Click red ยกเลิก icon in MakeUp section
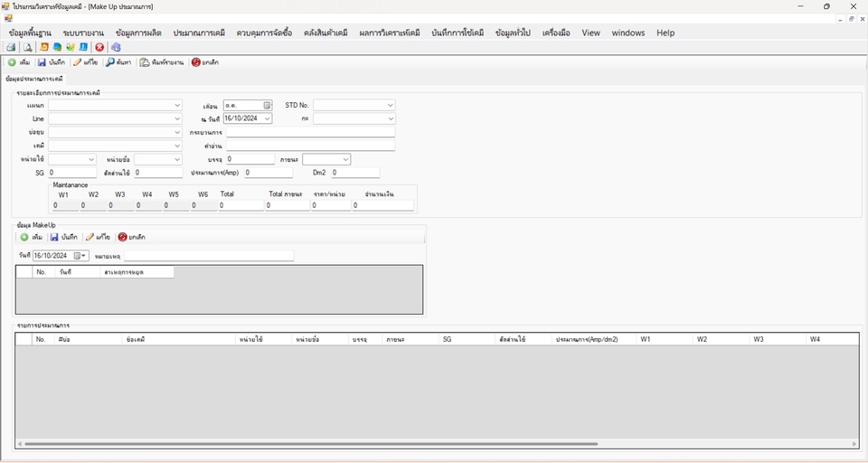The width and height of the screenshot is (868, 463). [122, 237]
